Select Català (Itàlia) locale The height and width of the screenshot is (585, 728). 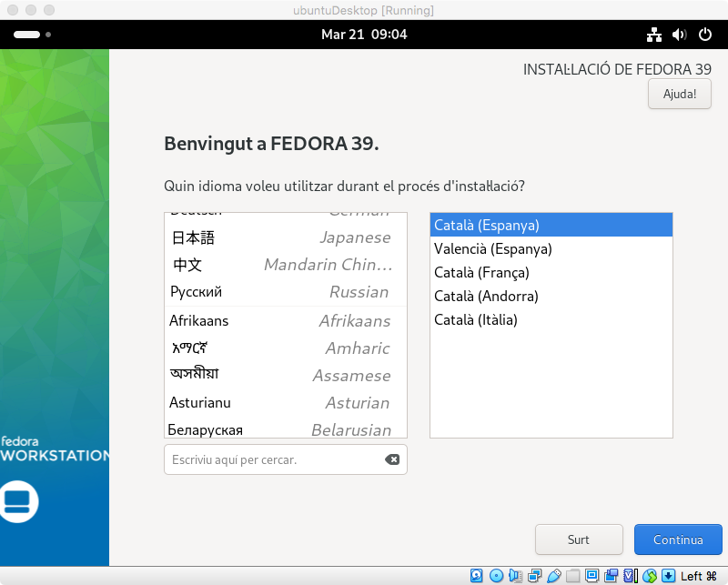(x=551, y=320)
